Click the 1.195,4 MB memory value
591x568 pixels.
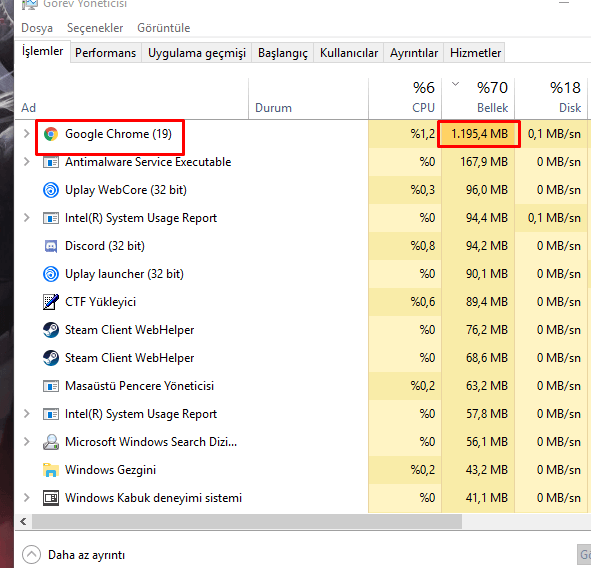click(x=479, y=134)
